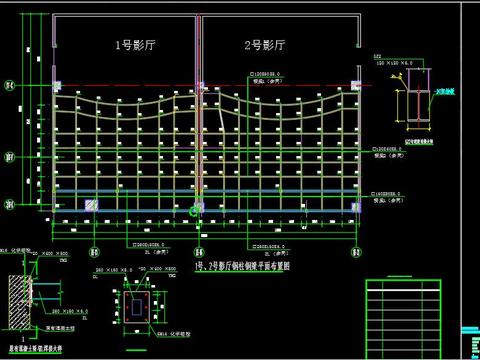This screenshot has height=360, width=480.
Task: Click the 2号影厅 room label
Action: point(265,45)
